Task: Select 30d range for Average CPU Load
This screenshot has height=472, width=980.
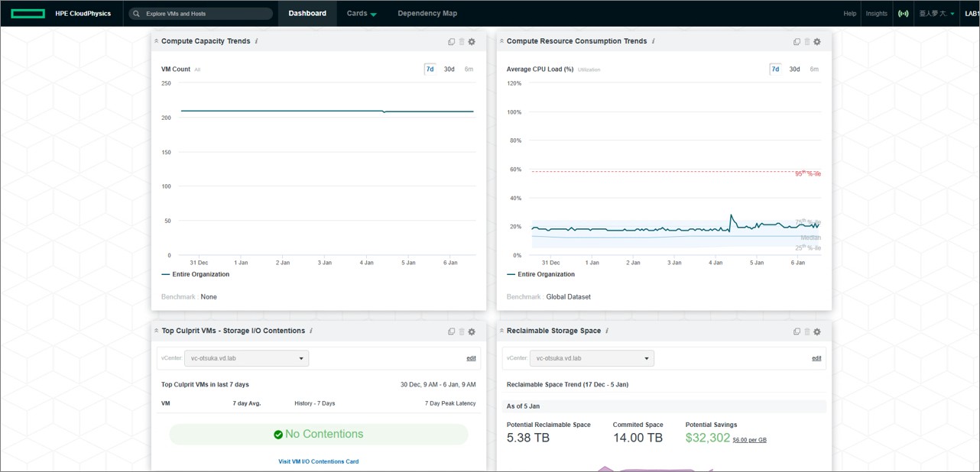Action: click(795, 70)
